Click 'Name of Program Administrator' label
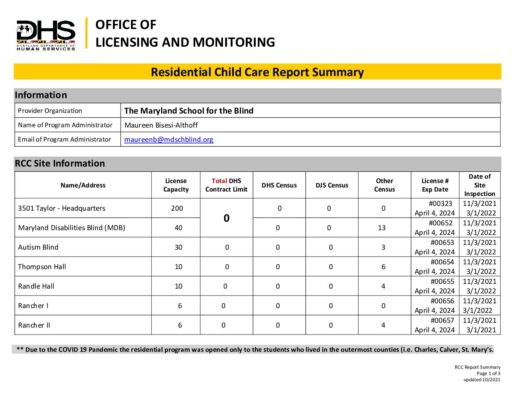Screen dimensions: 518x400 [65, 125]
